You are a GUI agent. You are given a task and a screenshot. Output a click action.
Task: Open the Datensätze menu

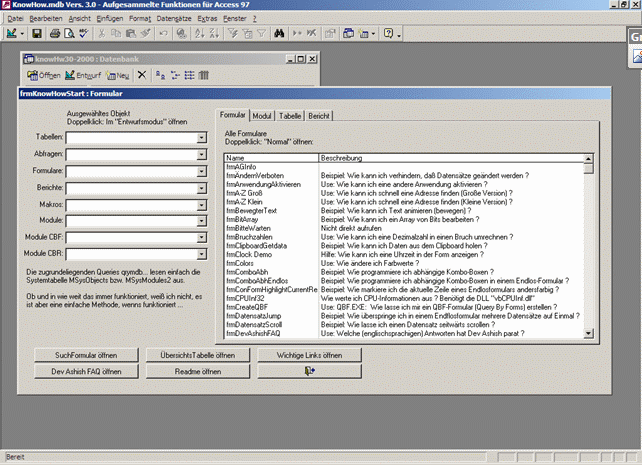[x=174, y=18]
